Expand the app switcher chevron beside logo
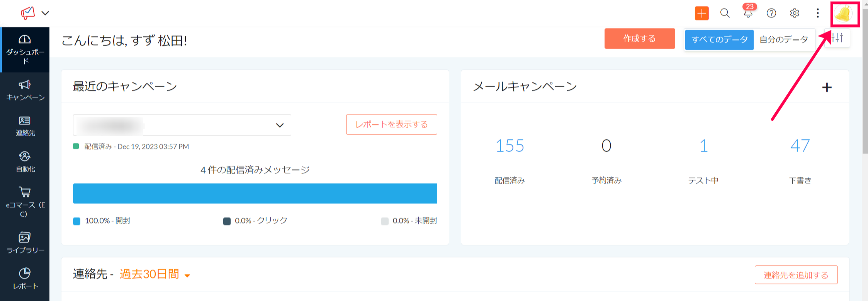 [x=45, y=13]
